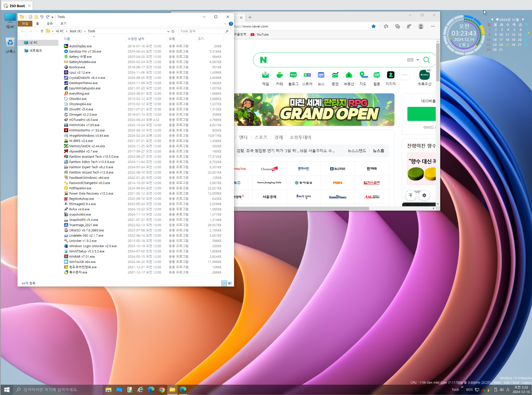Image resolution: width=532 pixels, height=395 pixels.
Task: Open the recent locations dropdown next to Forward
Action: (36, 31)
